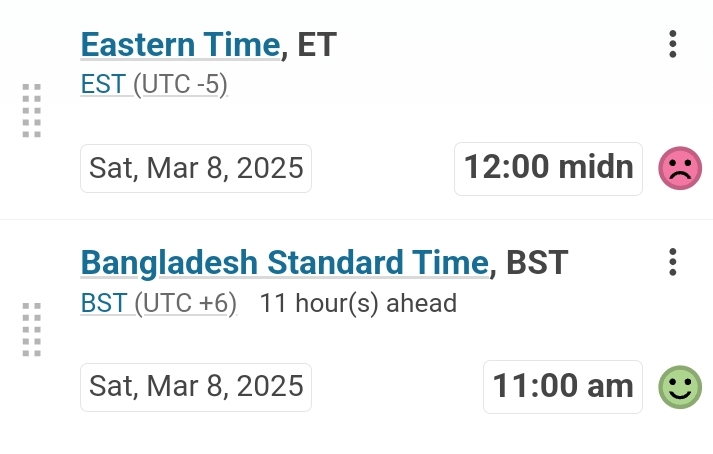Open the Bangladesh Standard Time options menu
The width and height of the screenshot is (713, 454).
(673, 262)
